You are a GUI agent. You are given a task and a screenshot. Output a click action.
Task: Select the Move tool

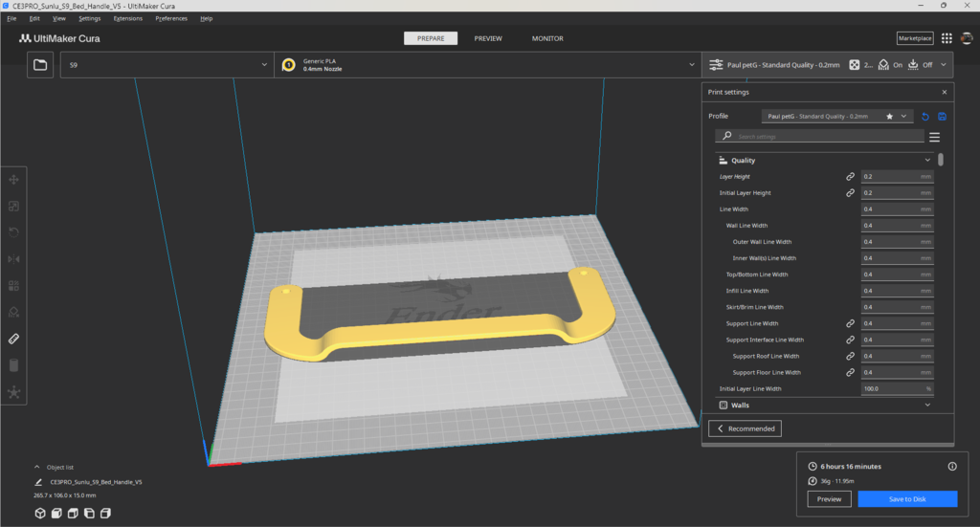(13, 180)
